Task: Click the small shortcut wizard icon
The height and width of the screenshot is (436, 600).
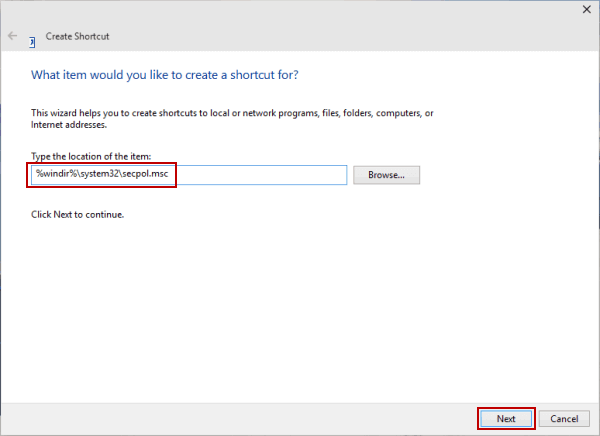Action: [x=32, y=42]
